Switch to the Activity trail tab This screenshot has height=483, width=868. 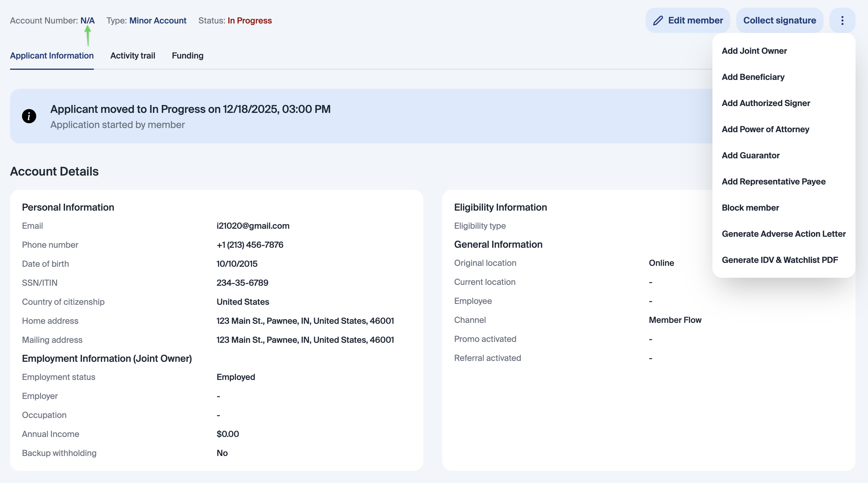[132, 56]
